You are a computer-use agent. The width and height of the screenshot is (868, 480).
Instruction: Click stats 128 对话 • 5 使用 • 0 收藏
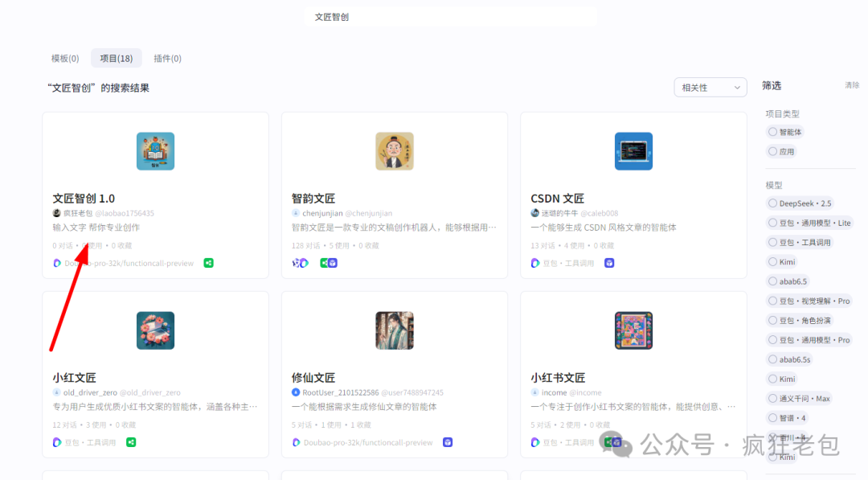335,245
